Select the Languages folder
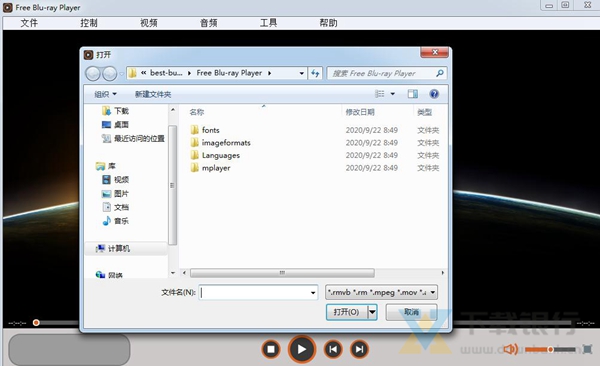The width and height of the screenshot is (600, 366). point(215,155)
